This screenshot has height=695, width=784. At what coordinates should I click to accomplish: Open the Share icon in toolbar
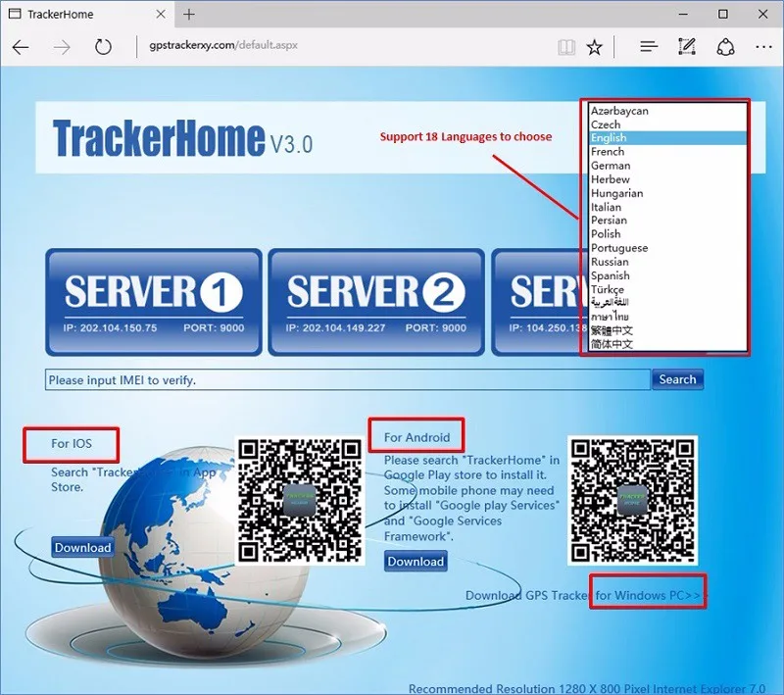725,47
